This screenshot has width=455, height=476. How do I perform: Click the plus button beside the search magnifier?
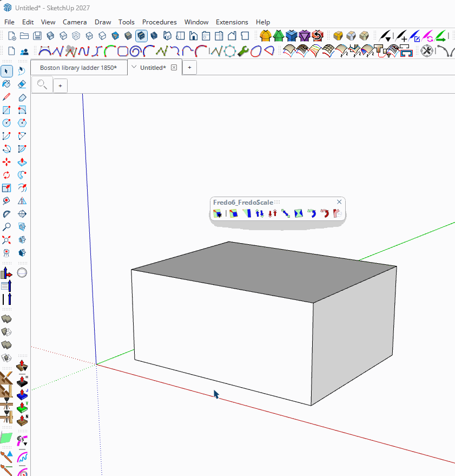coord(61,86)
